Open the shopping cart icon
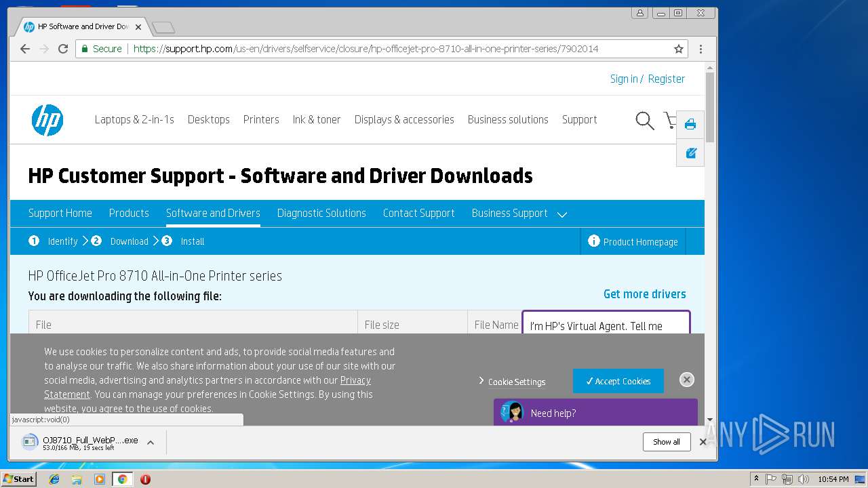 click(670, 121)
